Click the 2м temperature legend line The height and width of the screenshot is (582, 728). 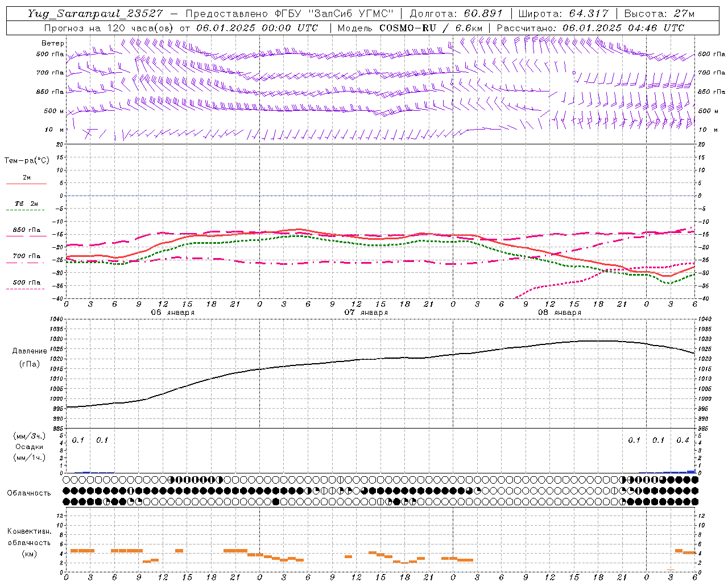point(26,184)
